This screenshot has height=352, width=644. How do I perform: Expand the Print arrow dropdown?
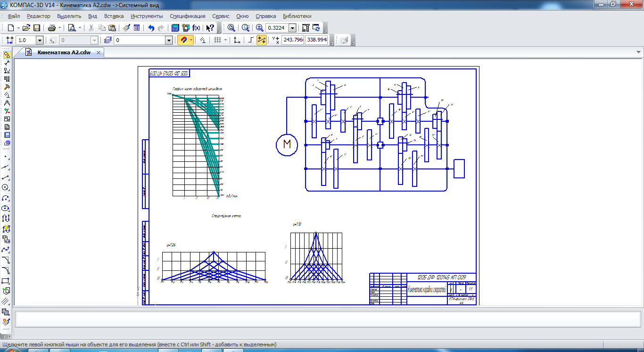[59, 28]
